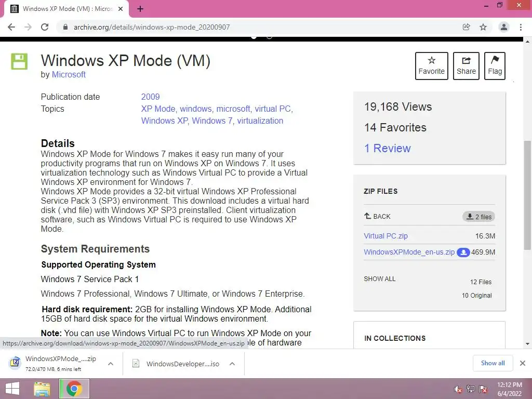Click BACK in the ZIP FILES panel
The image size is (532, 399).
[377, 216]
